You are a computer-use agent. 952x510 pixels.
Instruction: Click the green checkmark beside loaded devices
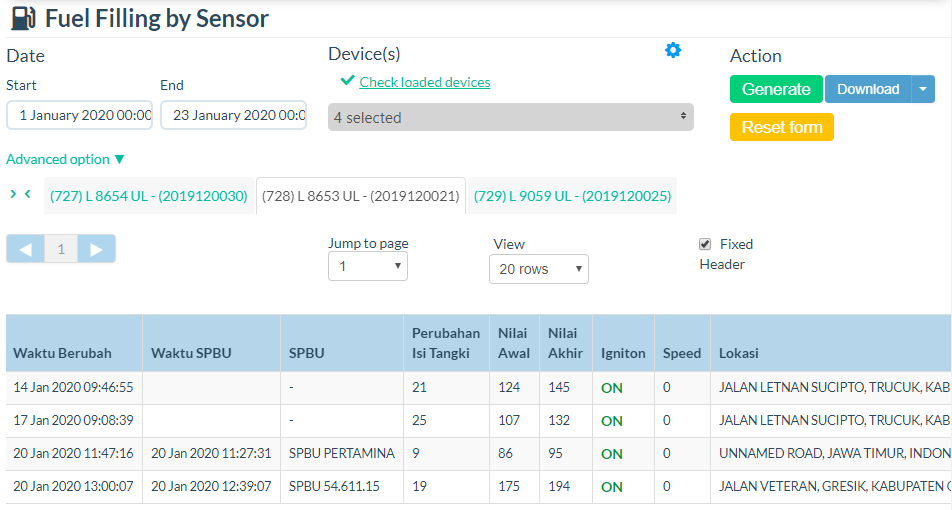tap(347, 81)
